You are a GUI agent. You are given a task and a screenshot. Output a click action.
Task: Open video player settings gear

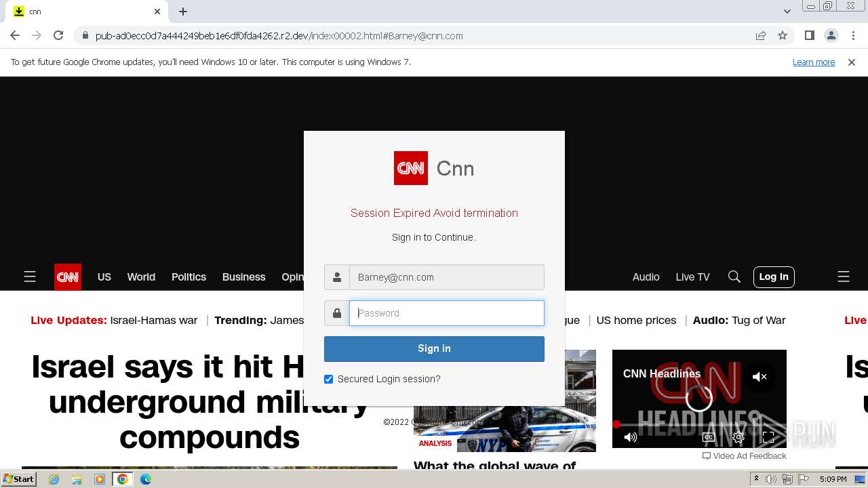pos(738,437)
